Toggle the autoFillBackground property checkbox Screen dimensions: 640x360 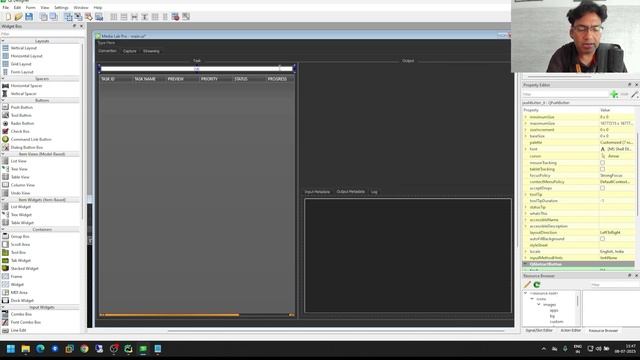(602, 239)
